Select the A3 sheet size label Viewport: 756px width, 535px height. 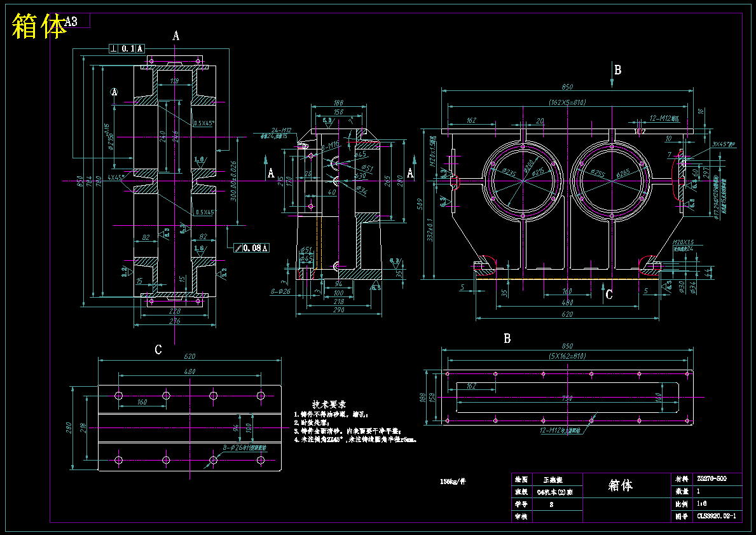pos(71,22)
